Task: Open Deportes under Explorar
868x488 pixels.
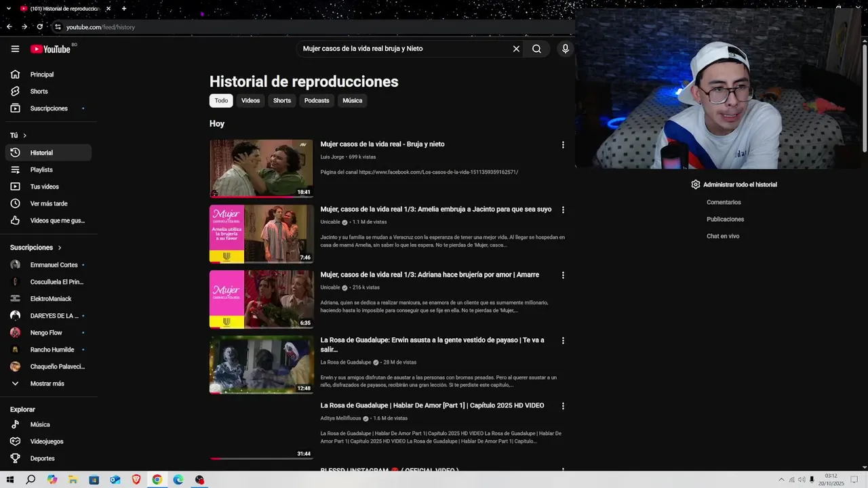Action: [48, 458]
